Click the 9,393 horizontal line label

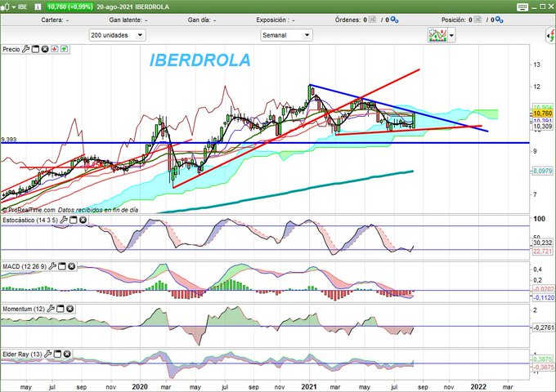pyautogui.click(x=9, y=140)
